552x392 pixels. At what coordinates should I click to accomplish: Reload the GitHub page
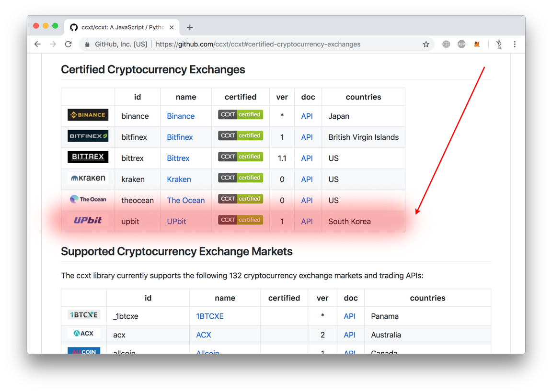pyautogui.click(x=68, y=44)
